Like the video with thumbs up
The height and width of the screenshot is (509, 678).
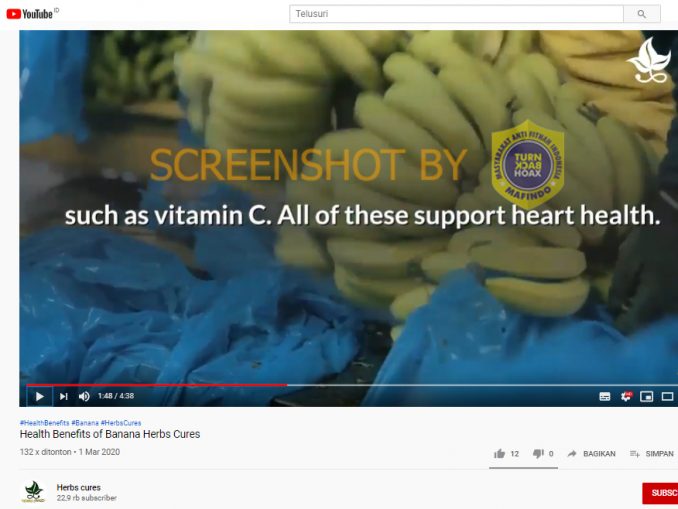click(499, 454)
